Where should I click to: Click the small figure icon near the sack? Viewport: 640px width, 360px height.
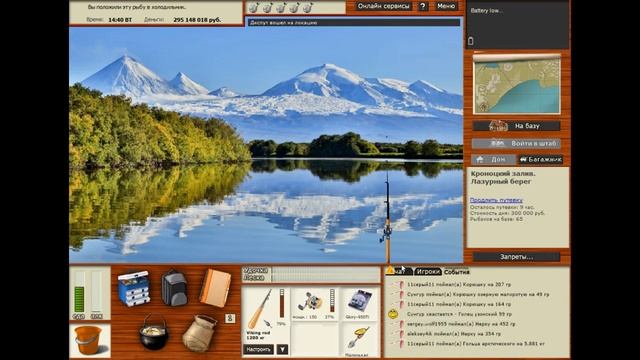click(230, 318)
